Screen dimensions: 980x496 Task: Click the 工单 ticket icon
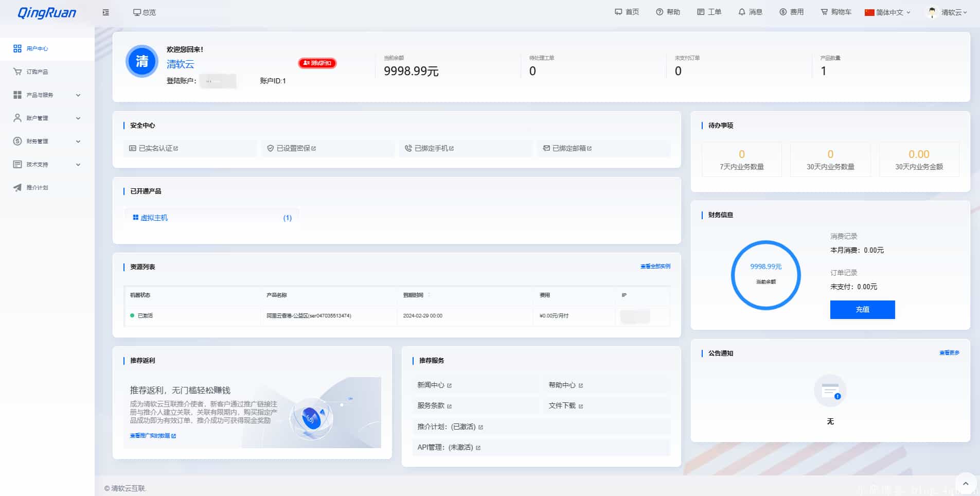tap(700, 12)
